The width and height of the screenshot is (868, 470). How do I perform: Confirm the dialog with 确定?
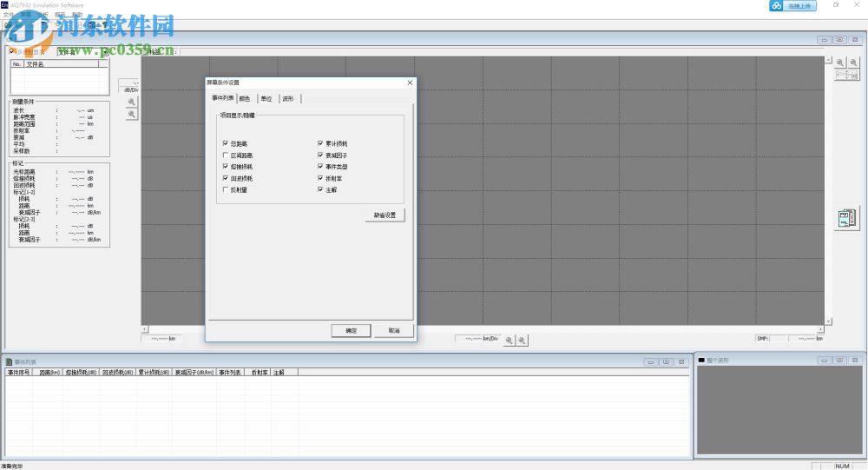[x=351, y=330]
